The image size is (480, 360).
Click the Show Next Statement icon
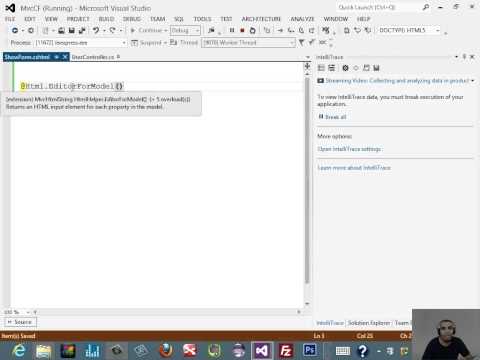point(280,30)
